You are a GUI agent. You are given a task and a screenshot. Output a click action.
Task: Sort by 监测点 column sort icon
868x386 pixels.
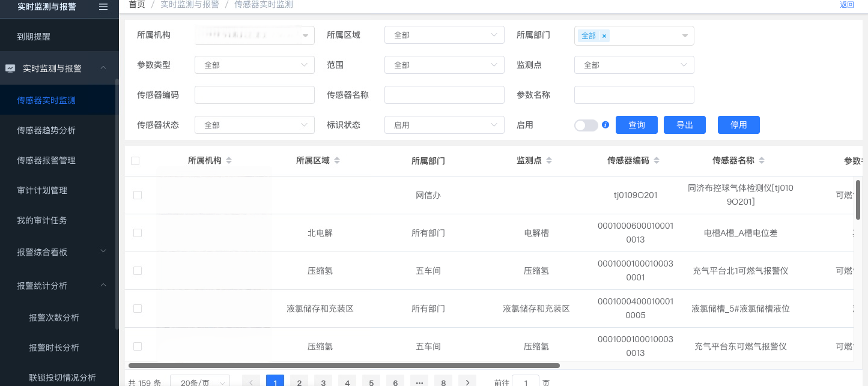549,161
